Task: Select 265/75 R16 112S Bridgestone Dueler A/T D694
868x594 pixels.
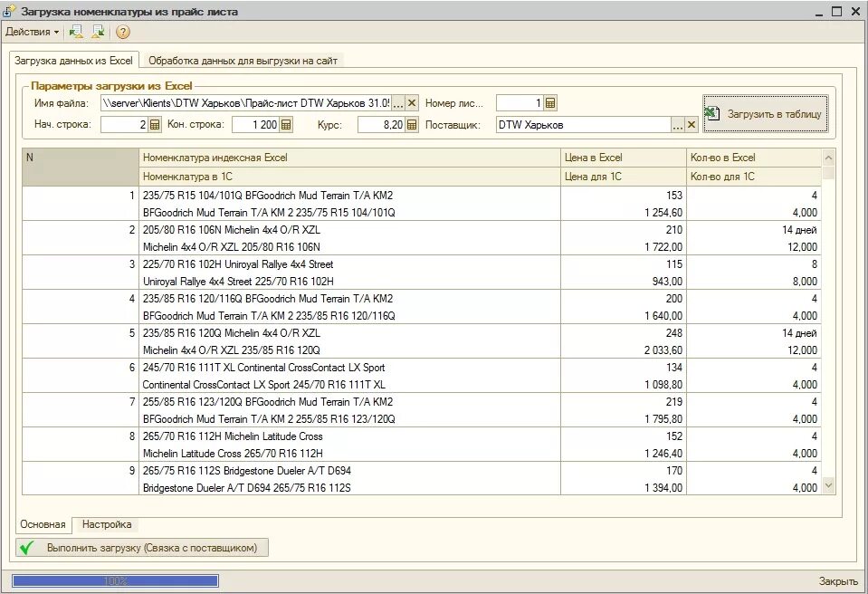Action: 247,471
